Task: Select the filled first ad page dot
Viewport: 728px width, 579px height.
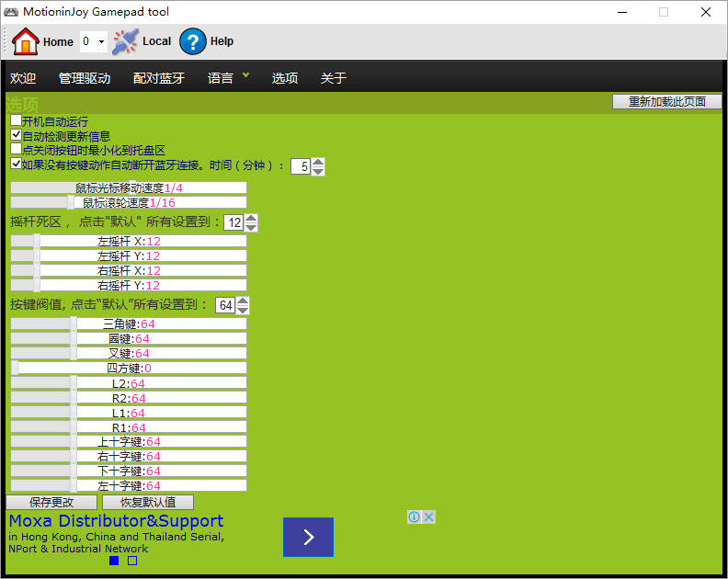Action: coord(114,561)
